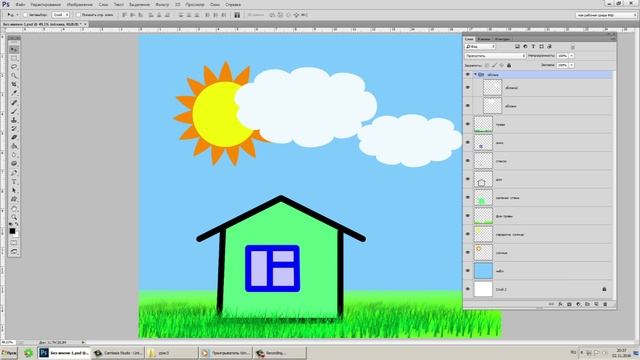Open the Файл (File) menu
This screenshot has height=360, width=640.
point(20,4)
